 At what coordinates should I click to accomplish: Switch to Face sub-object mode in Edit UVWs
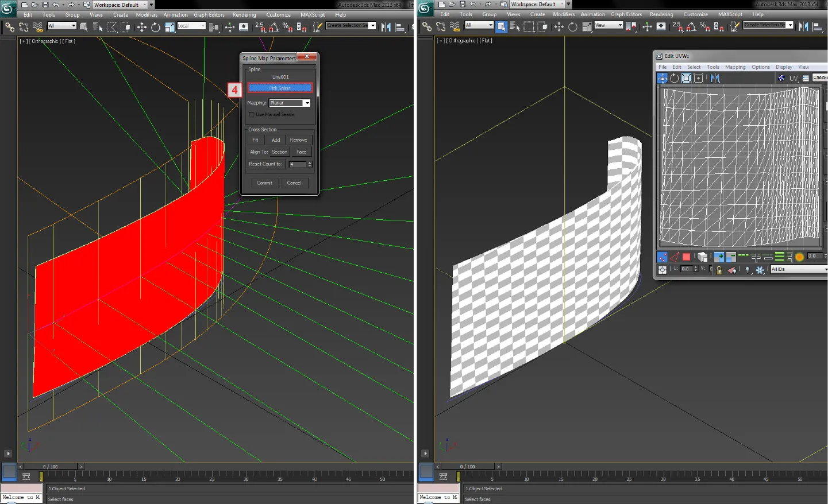click(686, 257)
